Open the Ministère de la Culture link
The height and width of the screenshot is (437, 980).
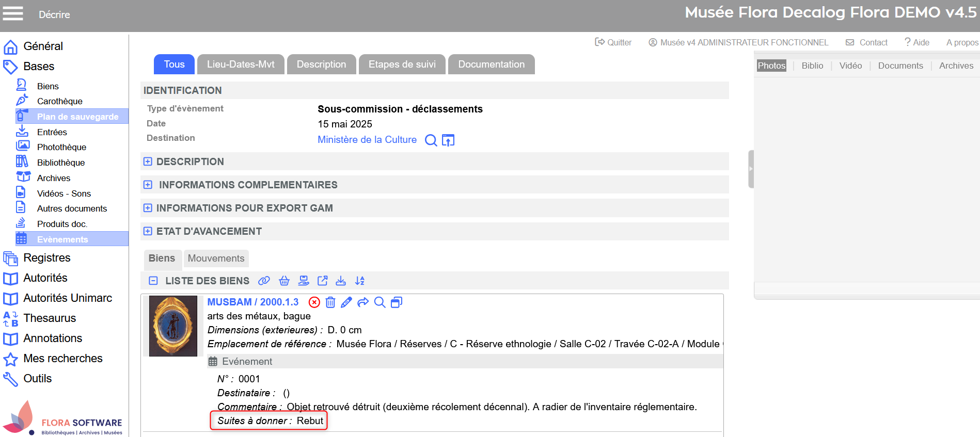pos(367,140)
